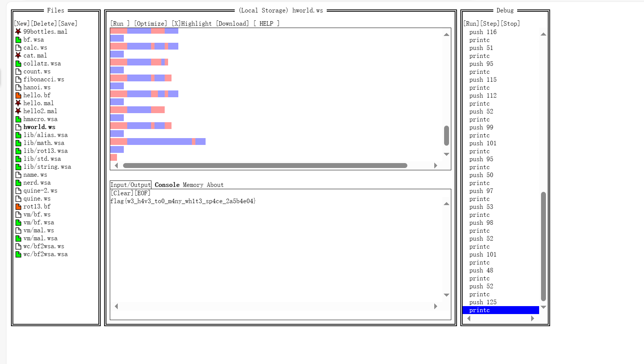Screen dimensions: 644x364
Task: Click the Optimize button
Action: point(151,23)
